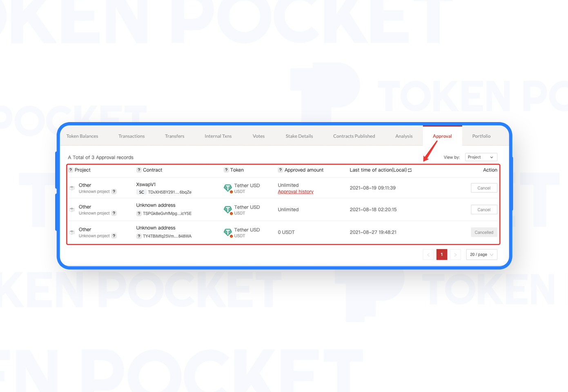Screen dimensions: 568x392
Task: Click help icon beside Project column header
Action: coord(71,170)
